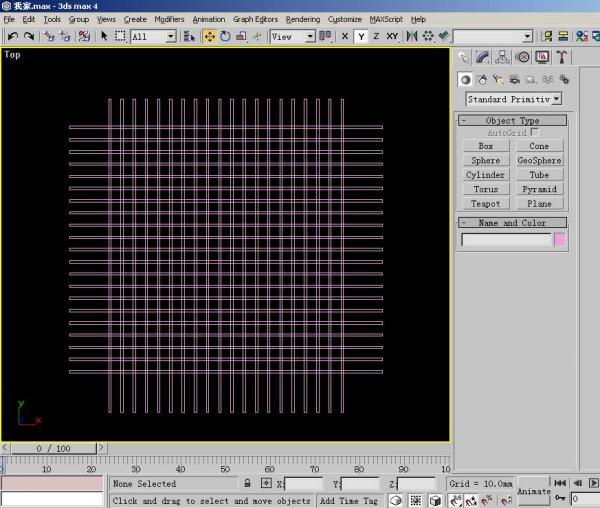This screenshot has height=508, width=600.
Task: Select the Space Warps category icon
Action: [548, 80]
